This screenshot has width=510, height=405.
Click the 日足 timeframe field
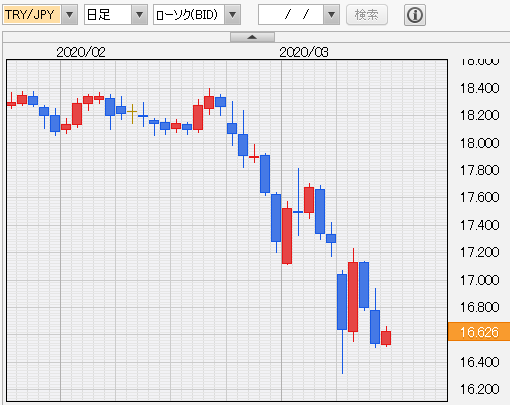pos(108,15)
